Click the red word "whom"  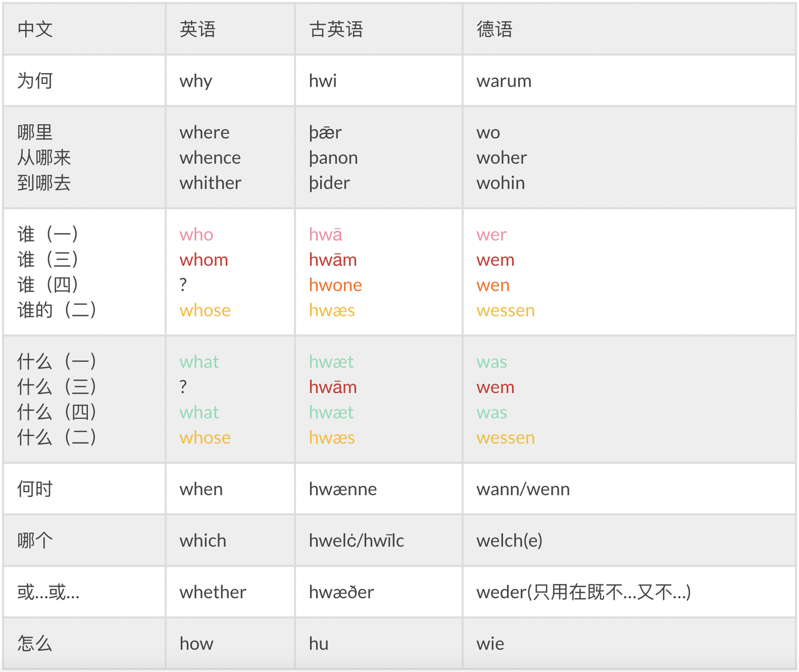[204, 260]
